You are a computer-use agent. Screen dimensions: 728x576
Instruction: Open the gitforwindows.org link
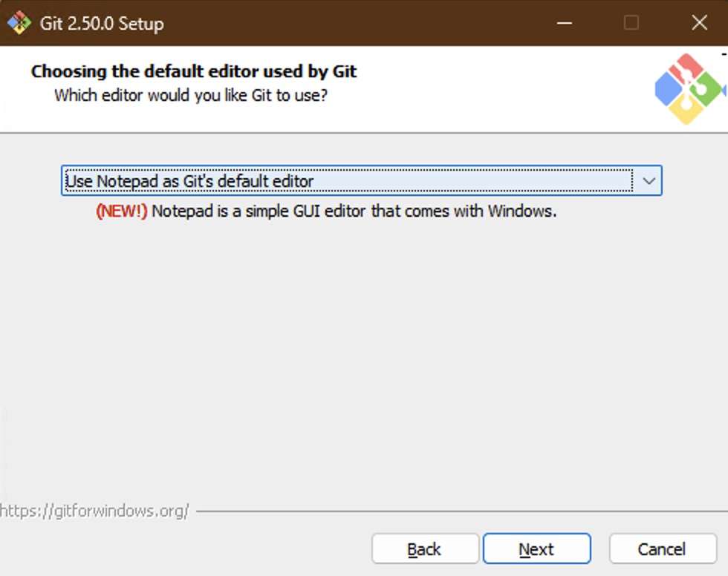94,511
